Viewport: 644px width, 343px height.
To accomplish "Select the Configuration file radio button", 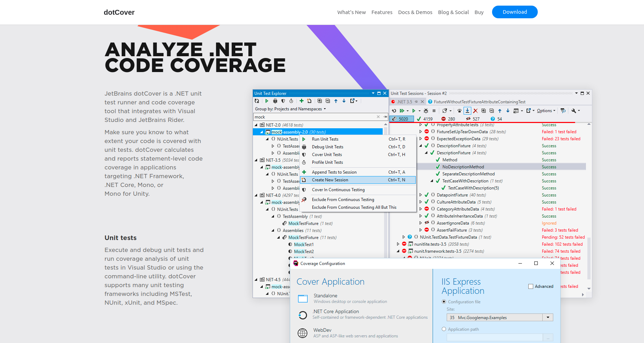I will coord(444,302).
